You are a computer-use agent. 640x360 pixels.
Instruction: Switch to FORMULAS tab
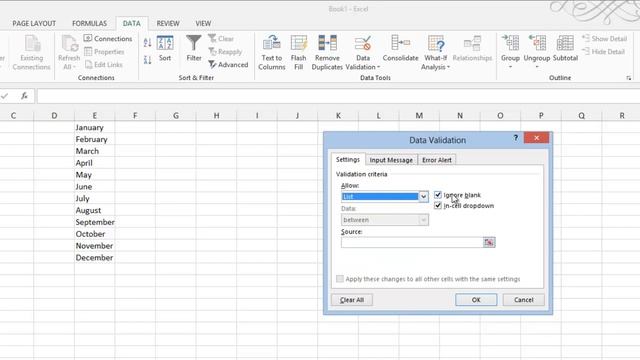coord(89,24)
